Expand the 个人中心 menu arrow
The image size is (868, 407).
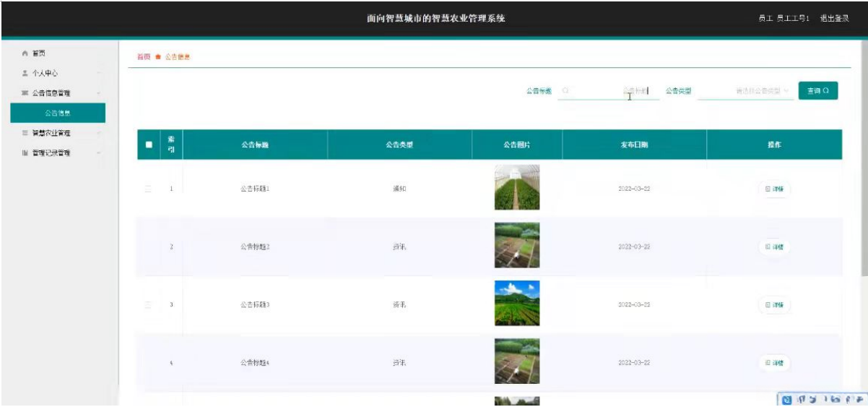[98, 74]
